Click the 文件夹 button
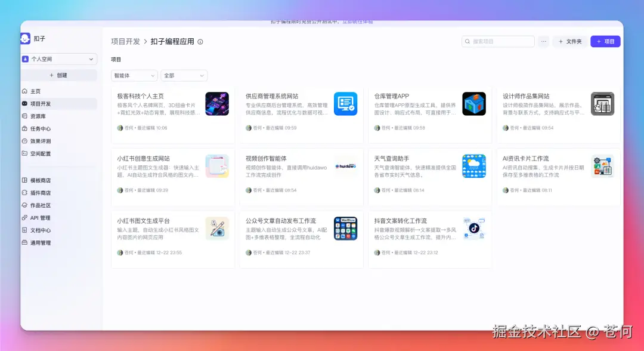 (568, 41)
